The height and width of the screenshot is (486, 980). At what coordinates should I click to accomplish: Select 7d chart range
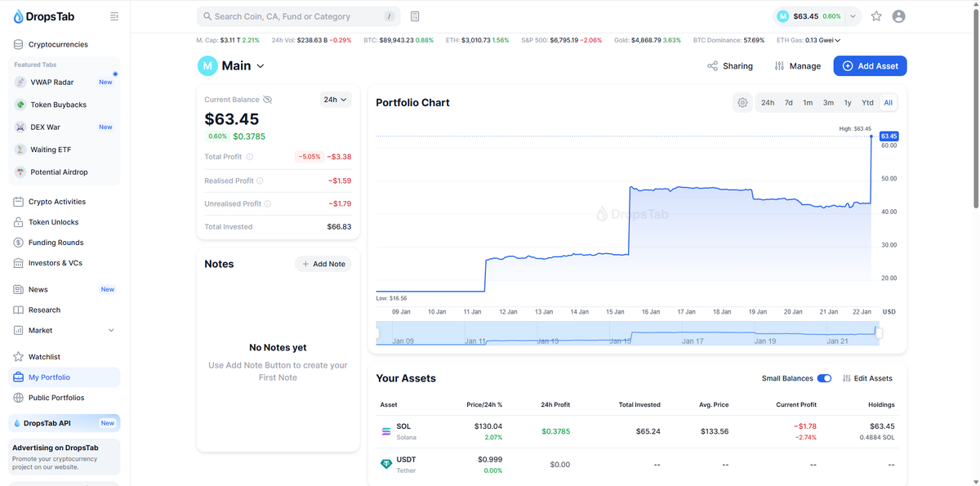click(x=789, y=103)
